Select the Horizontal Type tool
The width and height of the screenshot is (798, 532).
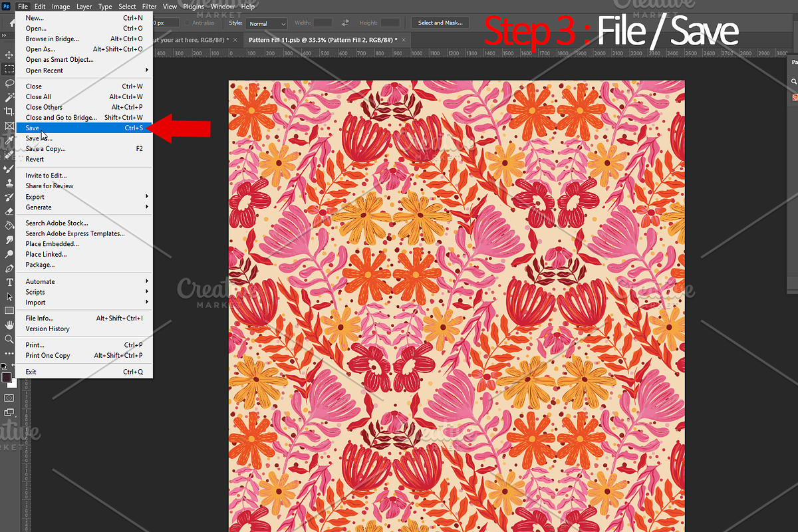[x=9, y=282]
